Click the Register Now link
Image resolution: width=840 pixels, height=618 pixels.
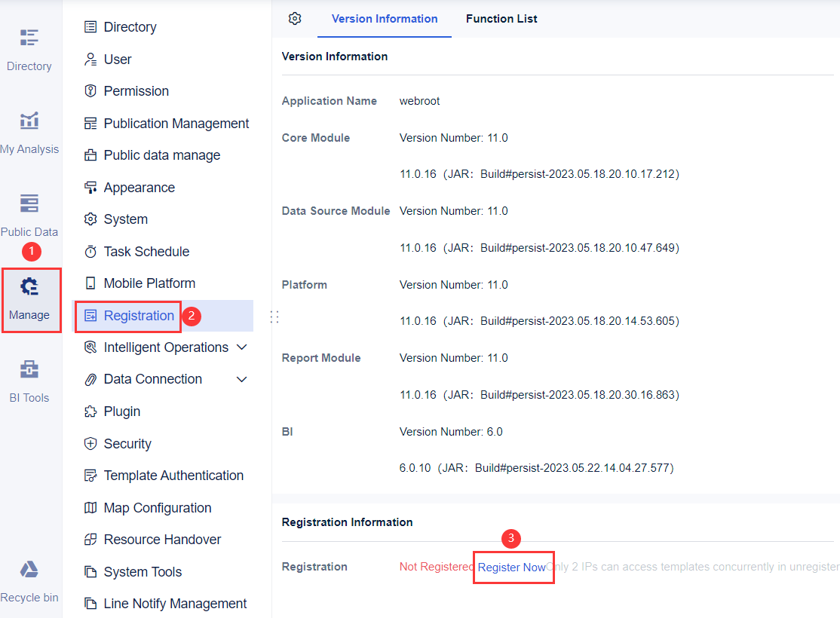pos(513,567)
